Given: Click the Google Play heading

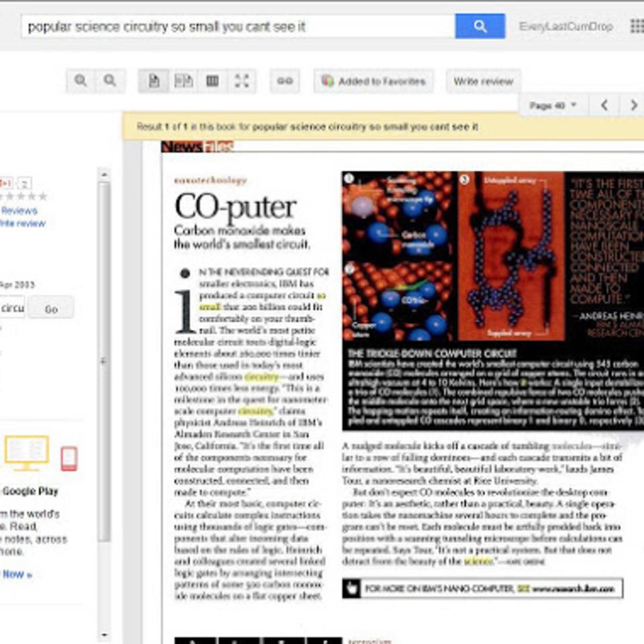Looking at the screenshot, I should [x=30, y=491].
